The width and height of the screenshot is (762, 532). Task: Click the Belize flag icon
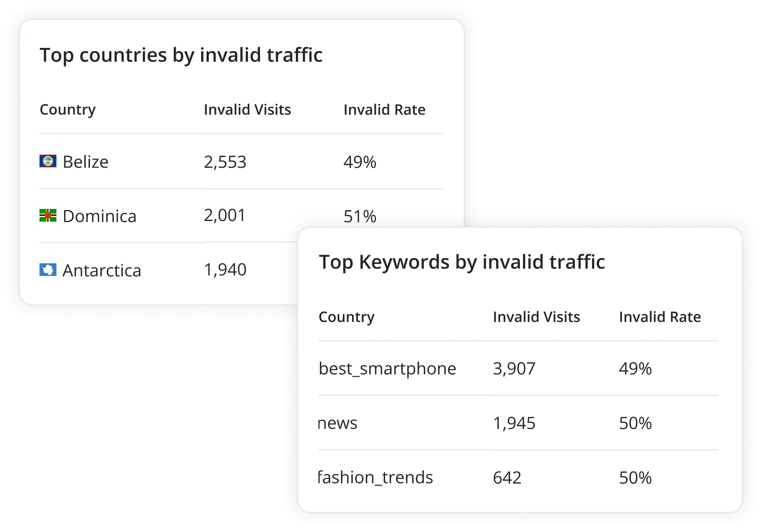48,161
